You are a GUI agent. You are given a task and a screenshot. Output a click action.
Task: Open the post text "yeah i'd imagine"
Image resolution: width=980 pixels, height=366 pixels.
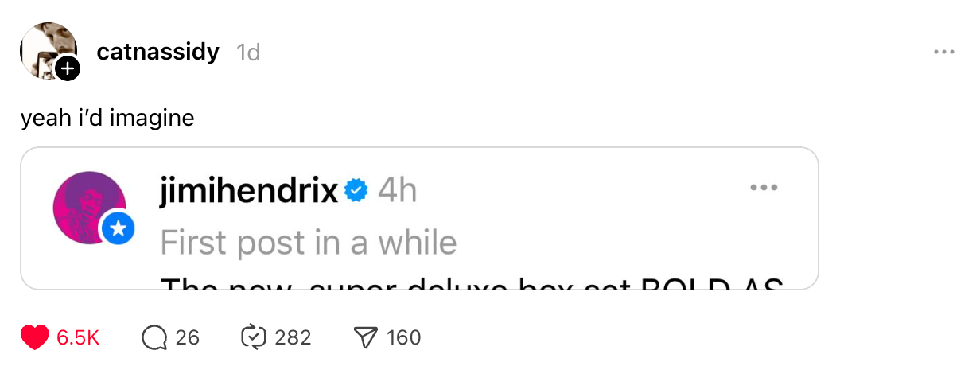coord(107,119)
